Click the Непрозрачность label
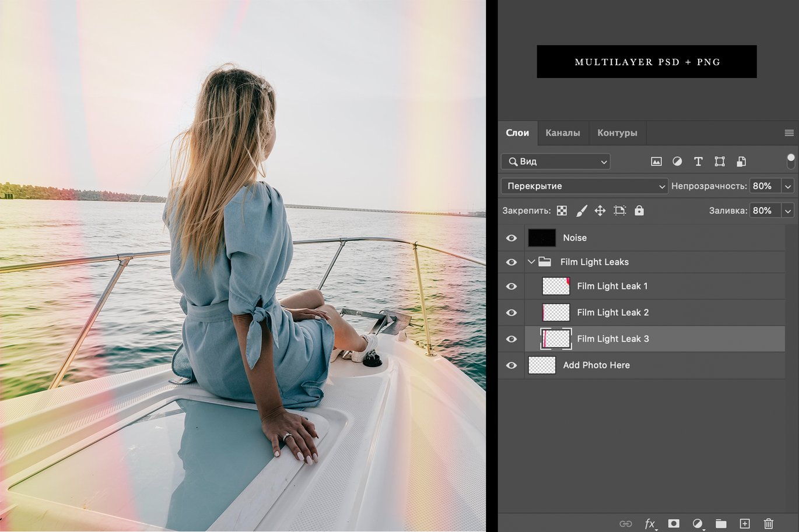Screen dimensions: 799x532 tap(709, 186)
